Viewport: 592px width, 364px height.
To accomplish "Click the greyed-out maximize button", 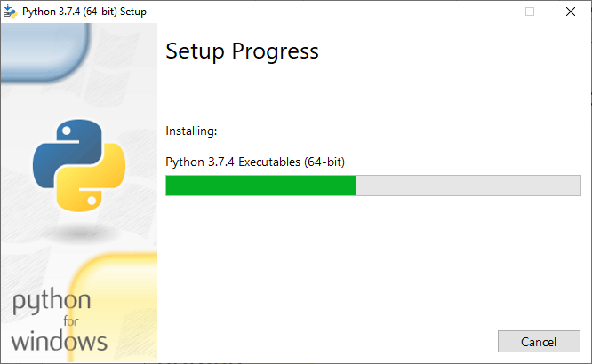I will click(x=530, y=12).
